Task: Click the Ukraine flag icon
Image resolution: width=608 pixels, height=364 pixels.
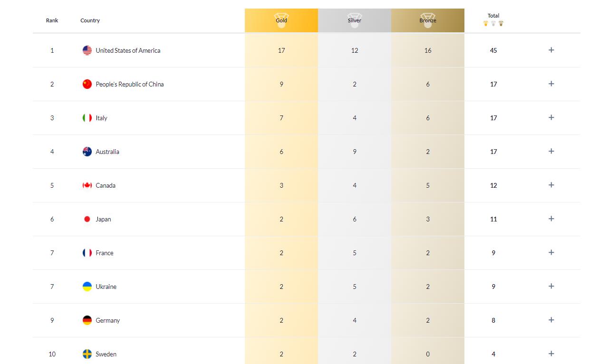Action: [87, 287]
